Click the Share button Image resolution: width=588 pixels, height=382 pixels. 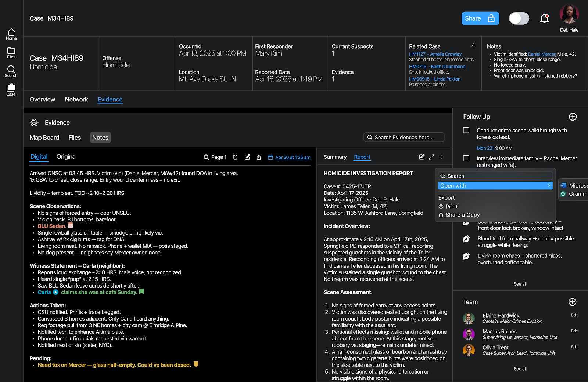tap(480, 18)
